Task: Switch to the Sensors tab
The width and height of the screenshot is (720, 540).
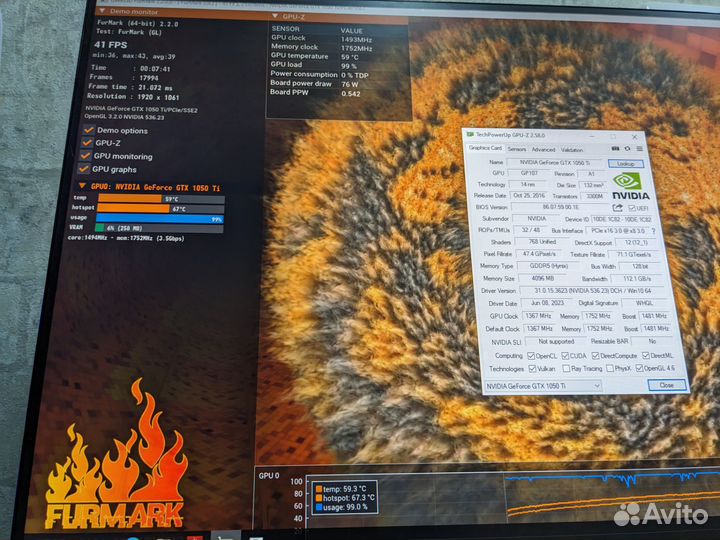Action: pos(517,149)
